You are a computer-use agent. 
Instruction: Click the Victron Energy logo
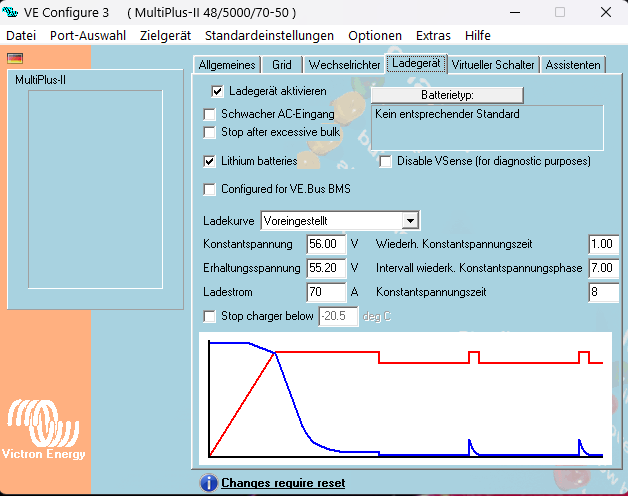43,429
